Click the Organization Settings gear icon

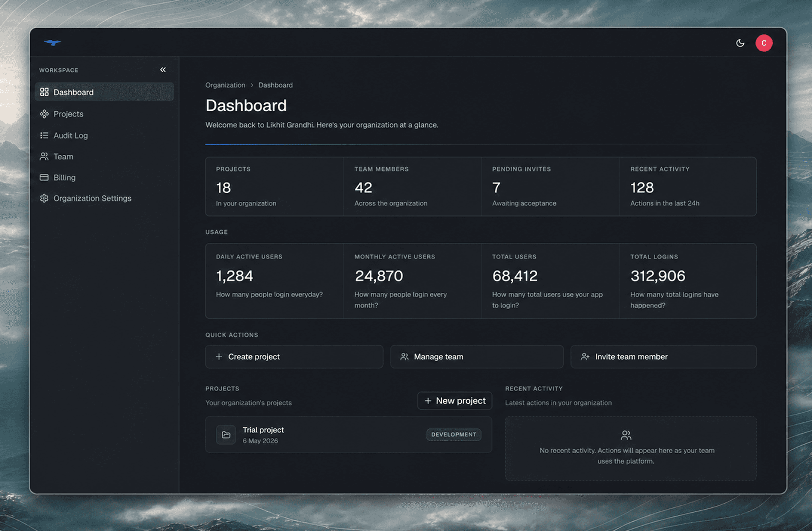44,198
